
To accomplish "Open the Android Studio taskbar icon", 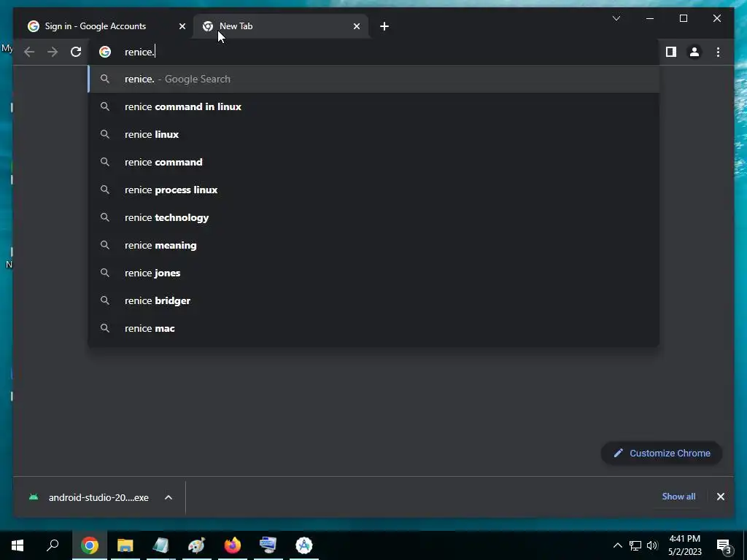I will pos(304,545).
